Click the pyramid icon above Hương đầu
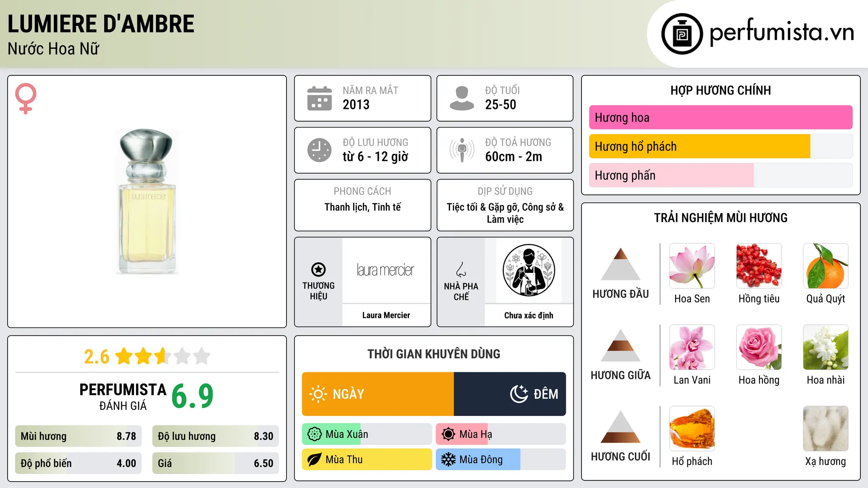Screen dimensions: 868x488 coord(621,264)
